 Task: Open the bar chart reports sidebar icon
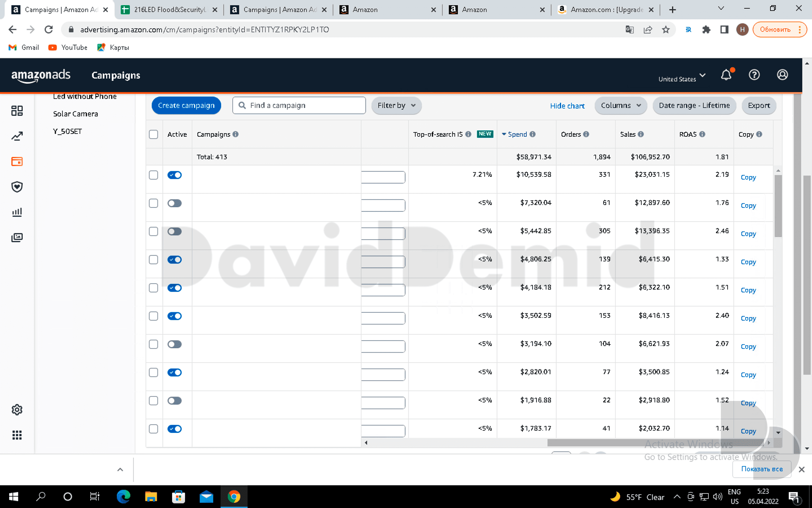(x=17, y=212)
